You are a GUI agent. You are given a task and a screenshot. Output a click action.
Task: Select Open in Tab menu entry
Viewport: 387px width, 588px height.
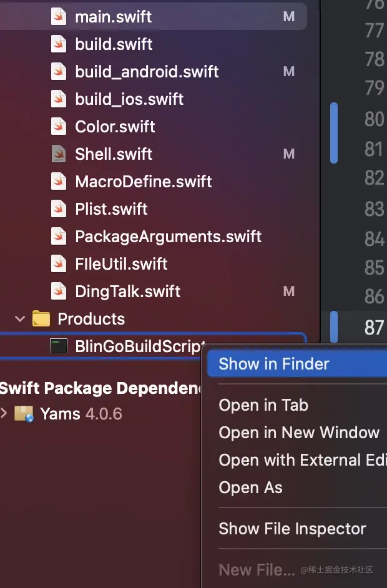tap(263, 405)
